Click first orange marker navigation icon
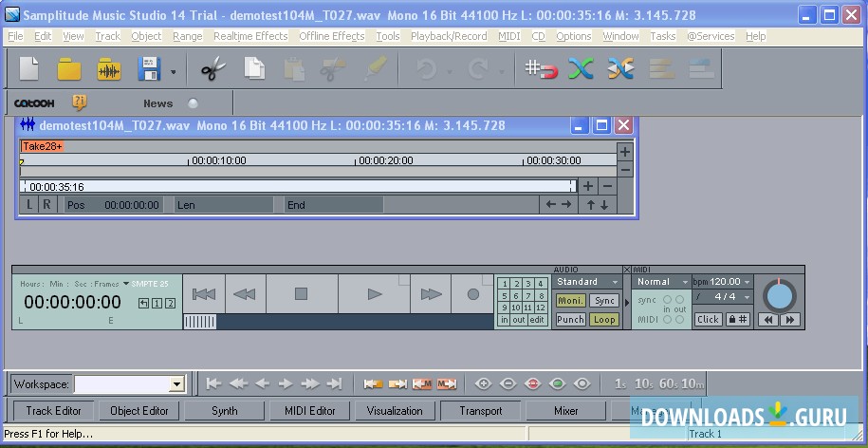This screenshot has height=448, width=868. 373,383
